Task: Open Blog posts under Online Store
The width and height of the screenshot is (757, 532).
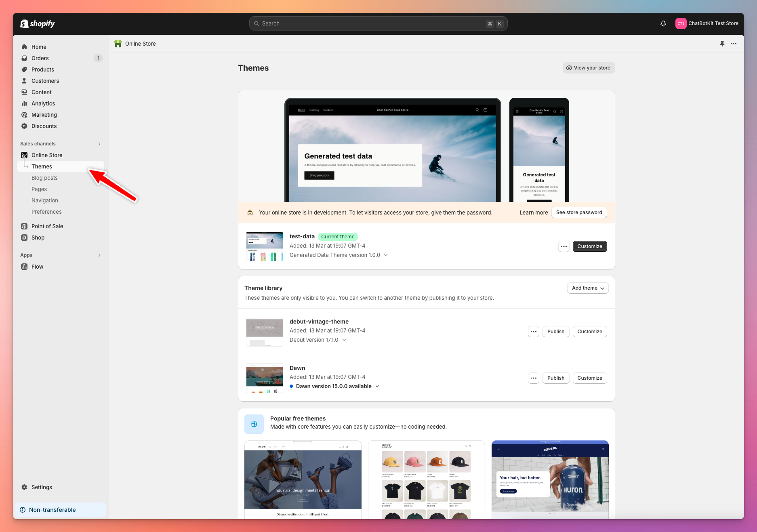Action: click(x=44, y=178)
